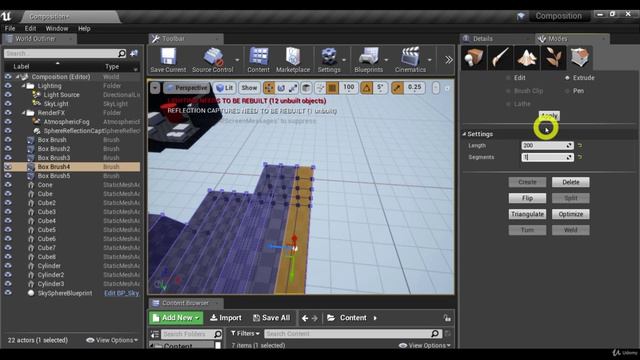Viewport: 640px width, 360px height.
Task: Open the viewport options dropdown arrow
Action: coord(155,88)
